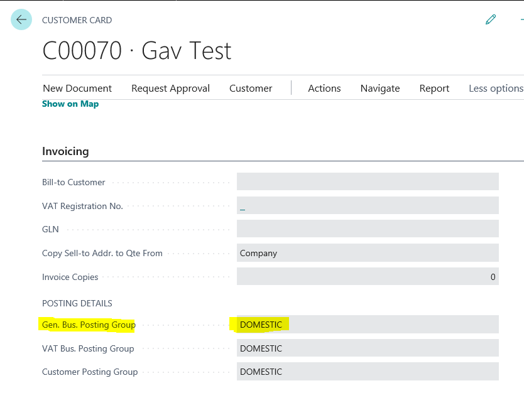The height and width of the screenshot is (420, 524).
Task: Open the Navigate menu
Action: tap(380, 89)
